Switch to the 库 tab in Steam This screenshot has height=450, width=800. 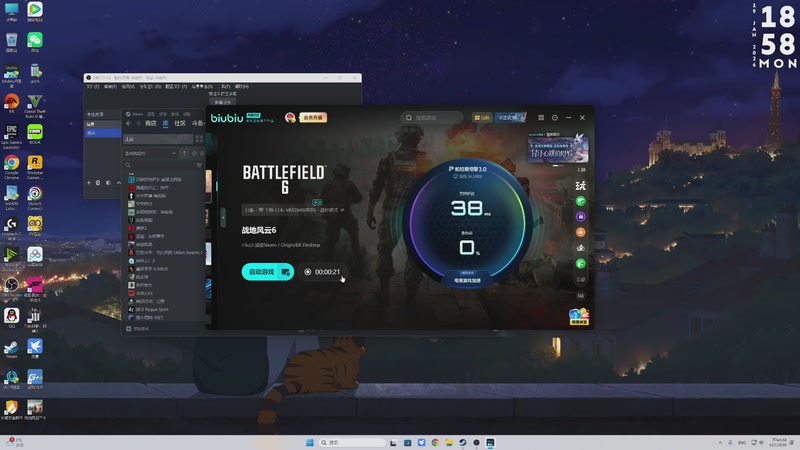[165, 123]
